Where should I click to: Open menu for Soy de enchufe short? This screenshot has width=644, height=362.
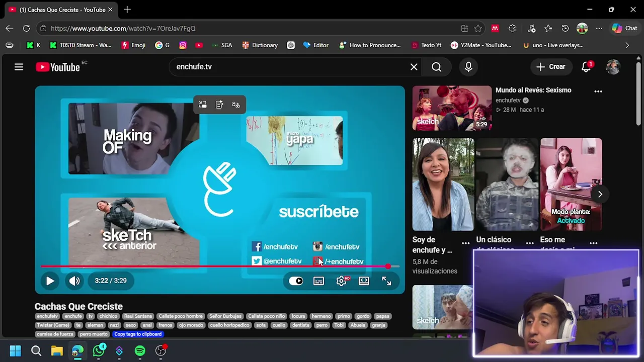point(466,243)
